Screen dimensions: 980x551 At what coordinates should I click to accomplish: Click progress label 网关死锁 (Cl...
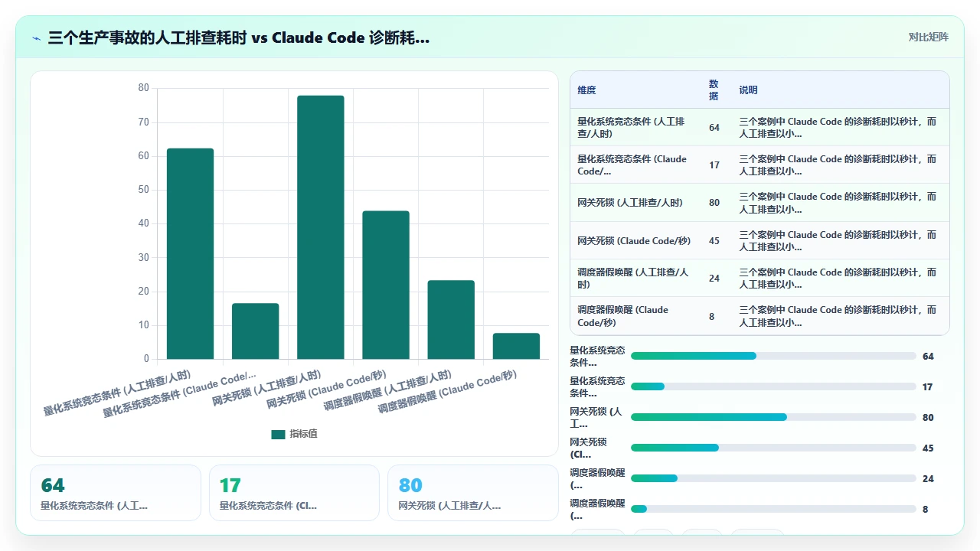pyautogui.click(x=590, y=448)
